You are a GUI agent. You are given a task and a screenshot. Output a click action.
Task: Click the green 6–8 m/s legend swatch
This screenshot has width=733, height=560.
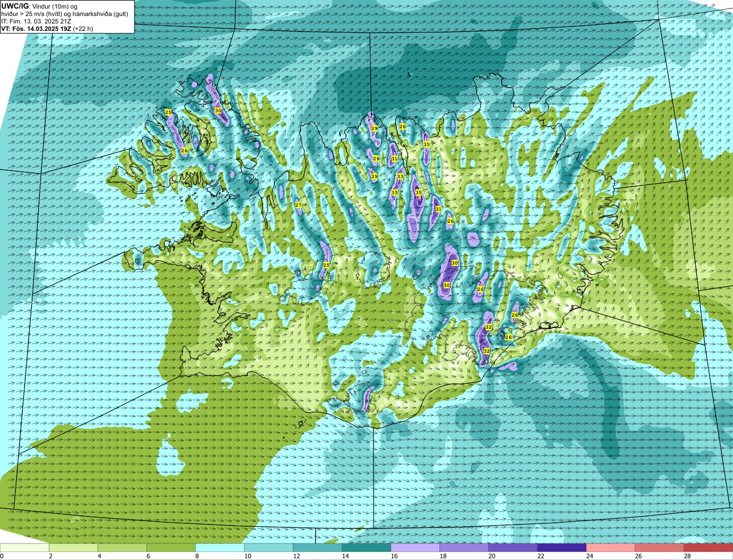pos(171,547)
